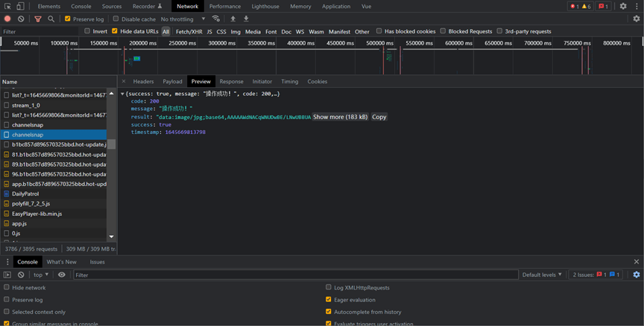Uncheck the Preserve log checkbox in Network toolbar
Image resolution: width=644 pixels, height=326 pixels.
pos(68,19)
